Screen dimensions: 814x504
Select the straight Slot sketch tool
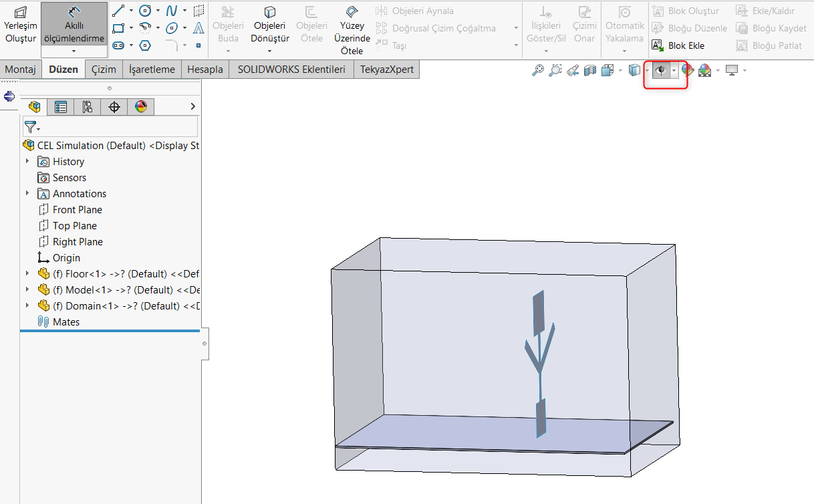(x=119, y=45)
